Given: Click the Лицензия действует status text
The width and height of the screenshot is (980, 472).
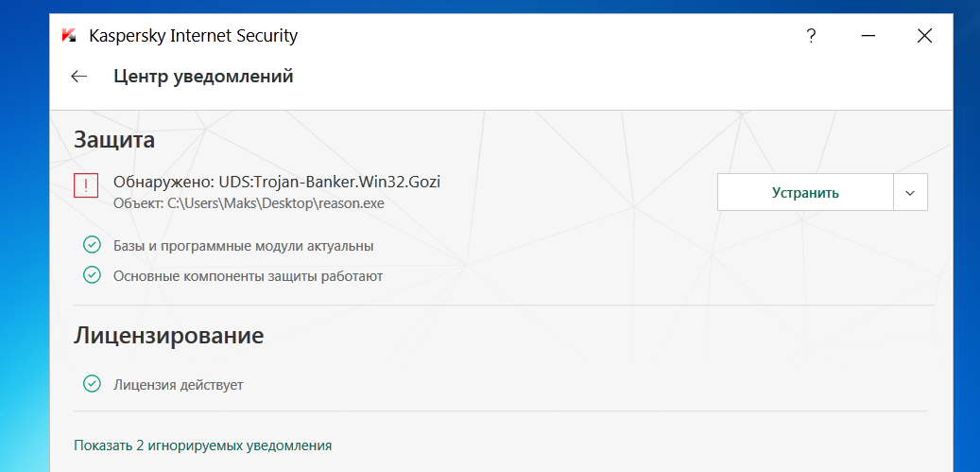Looking at the screenshot, I should tap(179, 385).
